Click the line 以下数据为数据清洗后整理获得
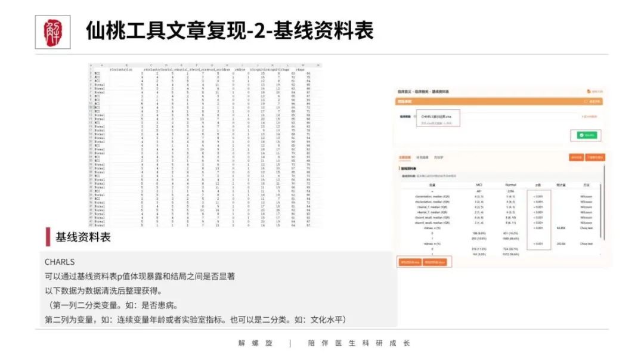644x362 pixels. [104, 291]
